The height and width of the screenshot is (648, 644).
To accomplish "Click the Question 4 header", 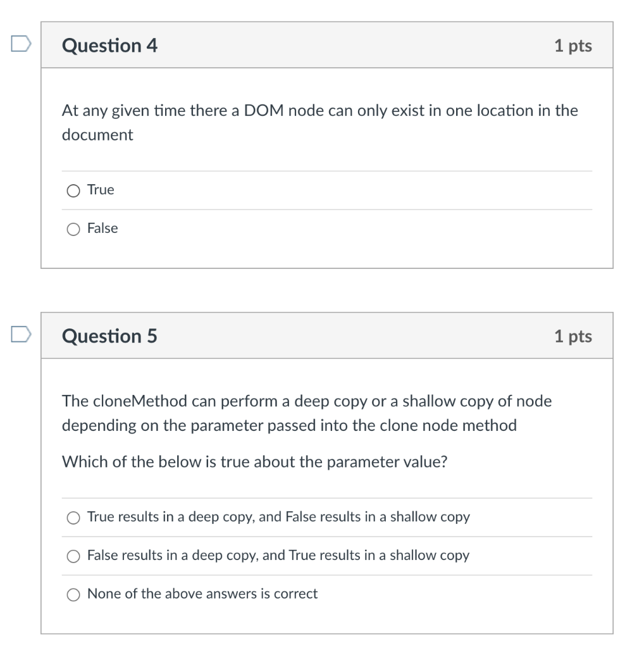I will coord(110,45).
